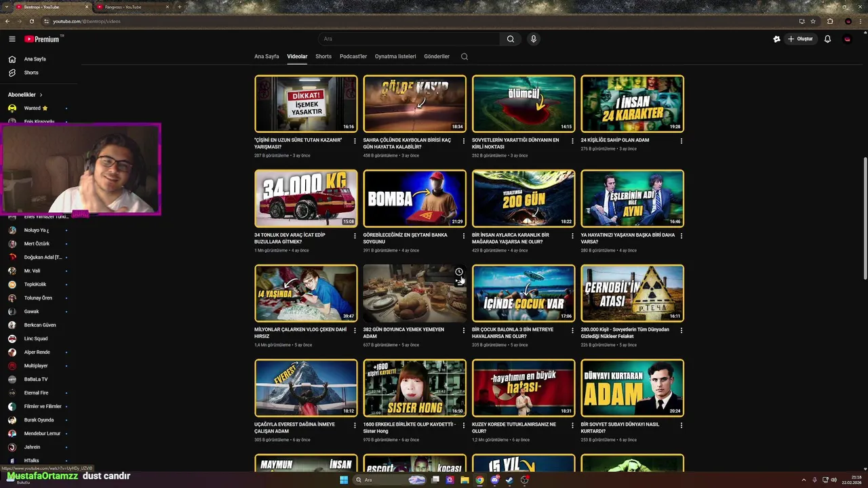The width and height of the screenshot is (868, 488).
Task: Open title Bir çocuk balonla 3 bin metreye
Action: coord(513,333)
